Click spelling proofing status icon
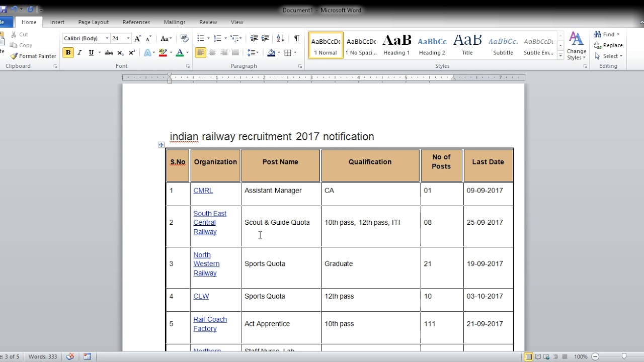The width and height of the screenshot is (644, 362). tap(70, 356)
